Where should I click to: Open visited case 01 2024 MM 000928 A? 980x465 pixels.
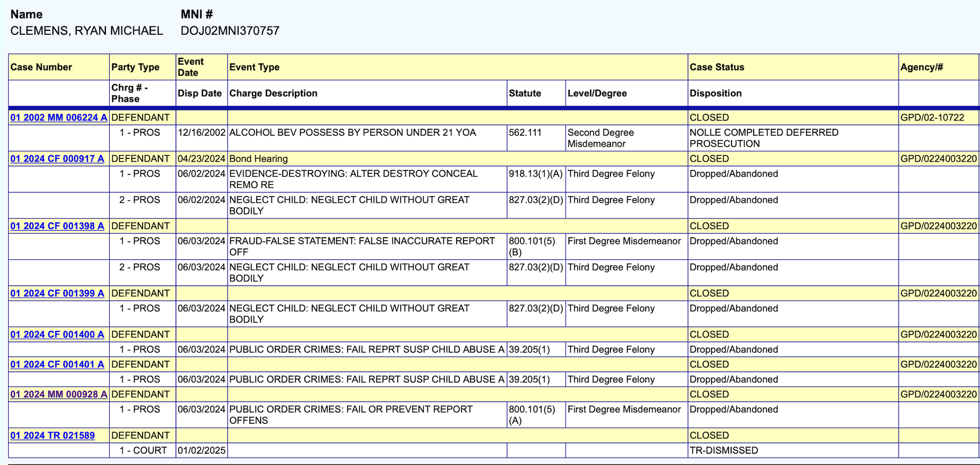(58, 394)
